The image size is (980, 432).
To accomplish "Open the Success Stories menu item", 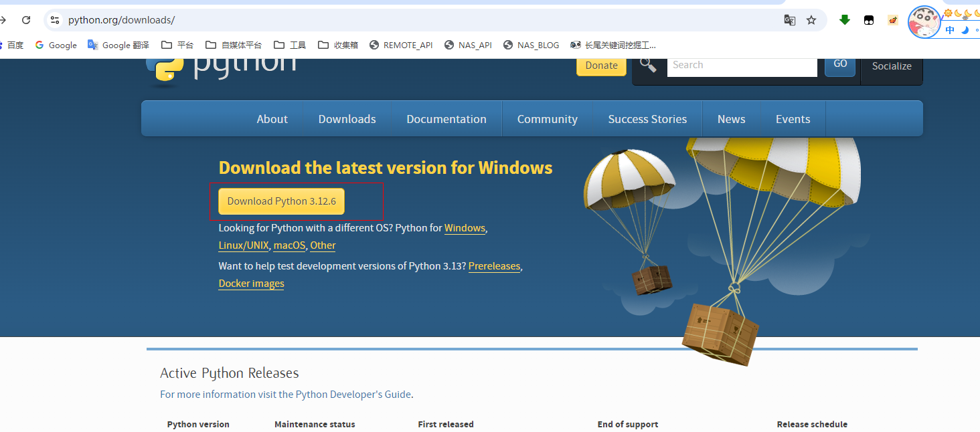I will tap(647, 119).
